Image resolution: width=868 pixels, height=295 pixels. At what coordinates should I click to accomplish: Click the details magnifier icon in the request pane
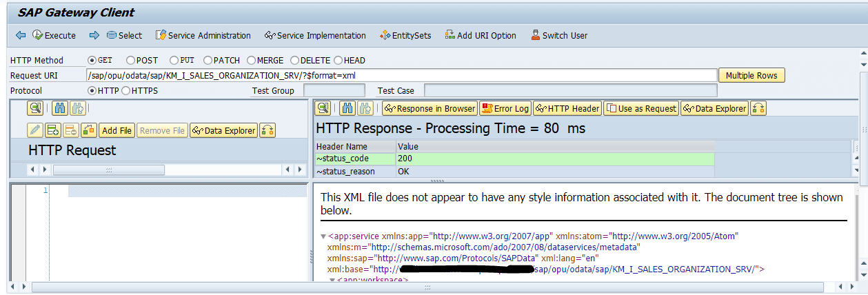(35, 108)
